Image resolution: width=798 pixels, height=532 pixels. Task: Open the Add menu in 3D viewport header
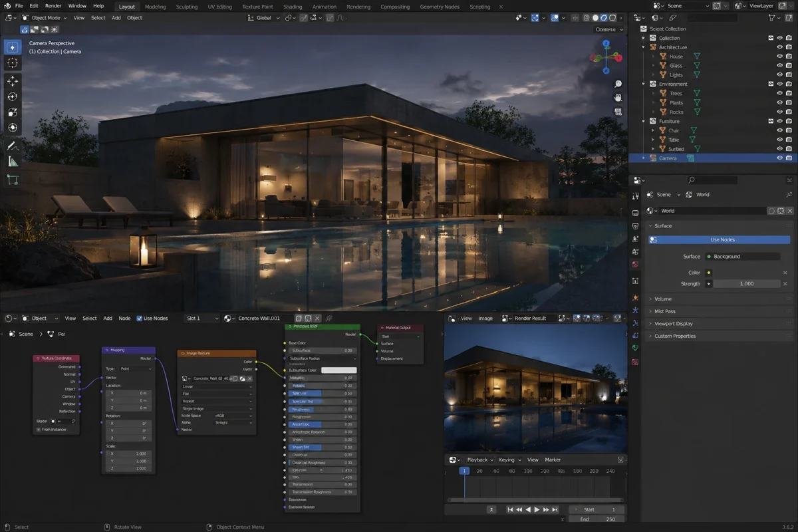click(116, 18)
